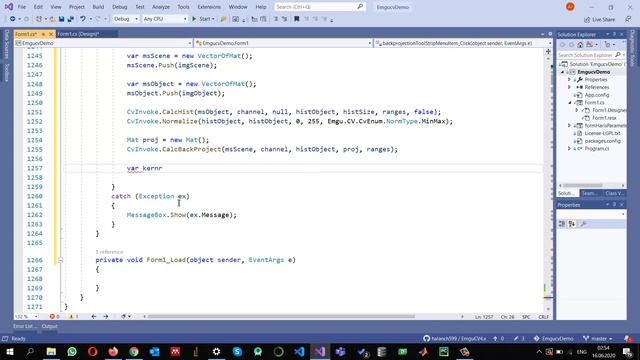This screenshot has height=360, width=640.
Task: Click the Undo arrow icon
Action: (x=83, y=19)
